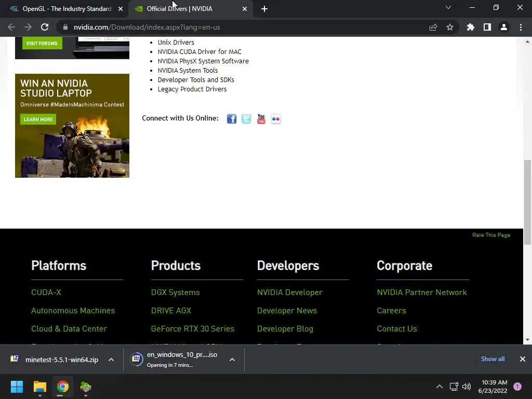Open NVIDIA Developer link
The image size is (532, 399).
pos(290,292)
